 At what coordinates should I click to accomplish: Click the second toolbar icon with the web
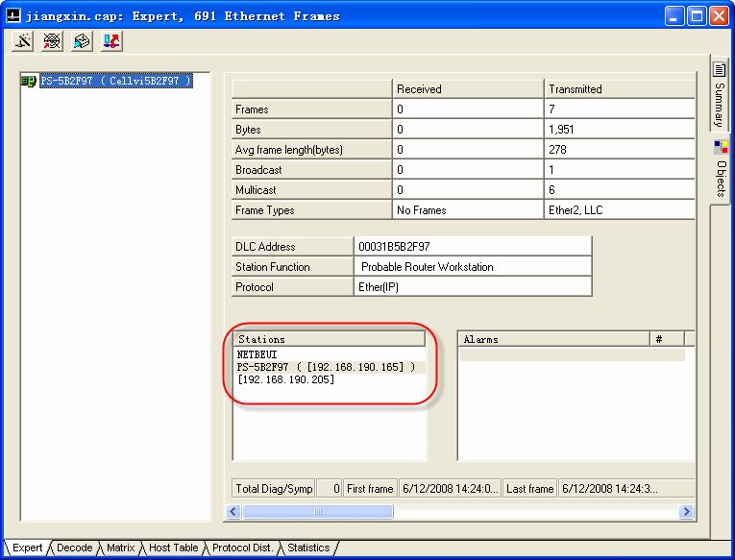(53, 40)
